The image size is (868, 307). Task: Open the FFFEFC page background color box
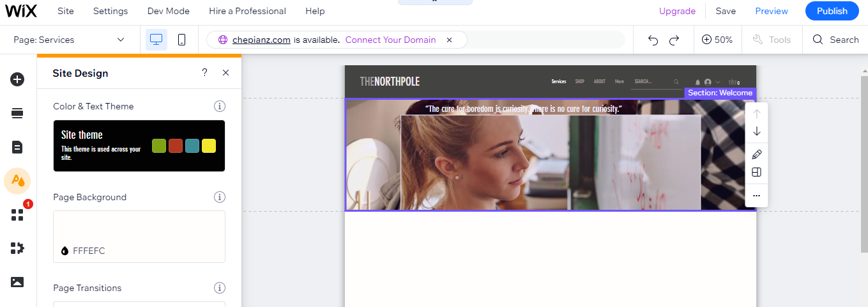point(139,237)
